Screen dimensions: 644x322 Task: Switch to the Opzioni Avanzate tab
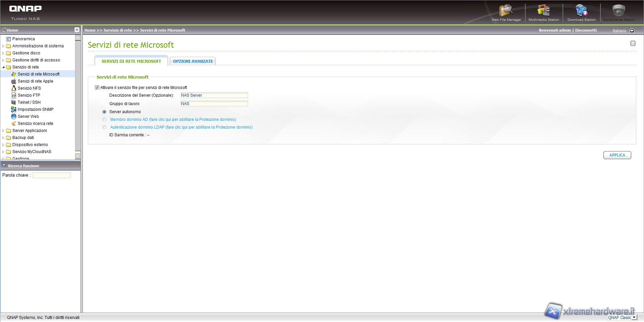tap(193, 61)
